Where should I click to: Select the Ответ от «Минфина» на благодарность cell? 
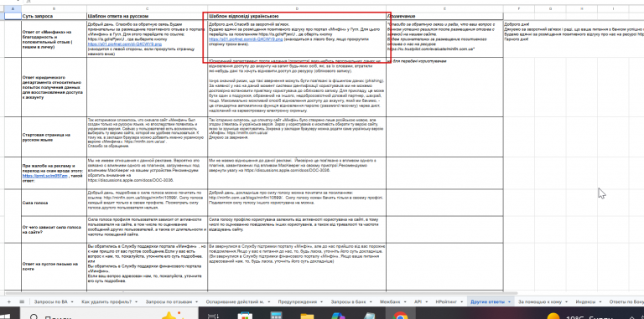(54, 39)
